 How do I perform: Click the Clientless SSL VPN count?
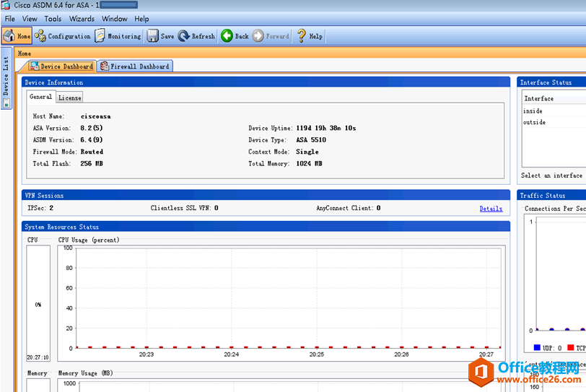(x=217, y=208)
